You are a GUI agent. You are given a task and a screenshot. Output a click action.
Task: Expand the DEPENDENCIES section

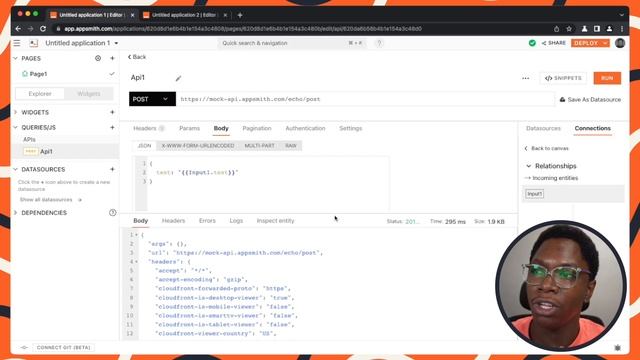pos(16,213)
